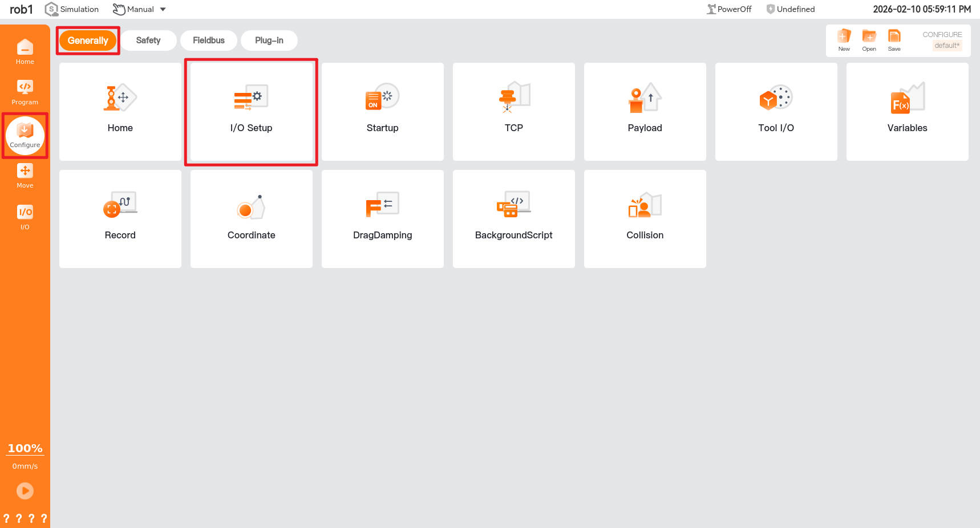Viewport: 980px width, 528px height.
Task: Toggle the Simulation mode indicator
Action: 72,10
